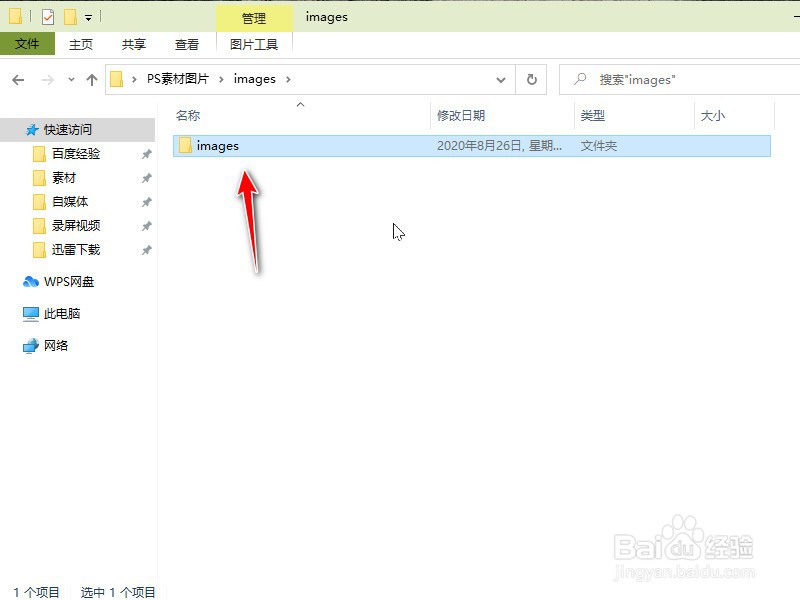Click the images folder icon in list
Screen dimensions: 800x600
click(185, 145)
